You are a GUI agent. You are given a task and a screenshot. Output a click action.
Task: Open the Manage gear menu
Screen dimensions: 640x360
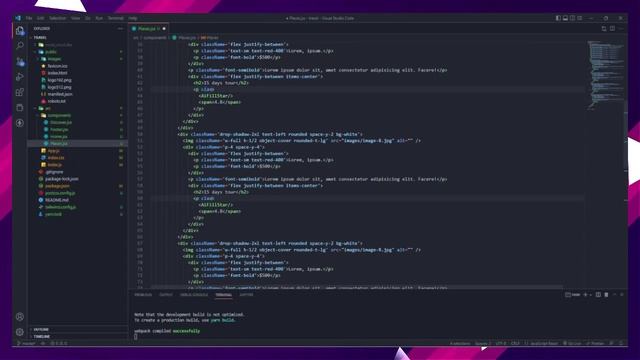(x=20, y=332)
